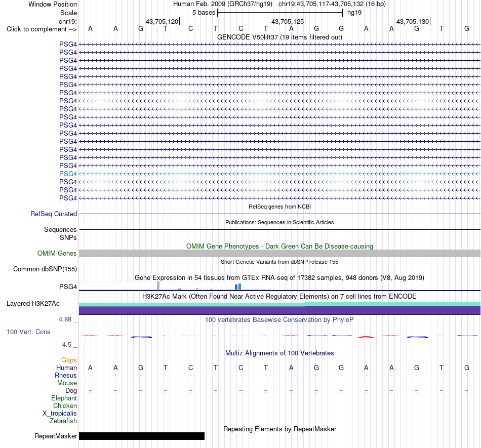Click 'Click to complement -->' to complement bases
The width and height of the screenshot is (481, 448).
pos(42,29)
